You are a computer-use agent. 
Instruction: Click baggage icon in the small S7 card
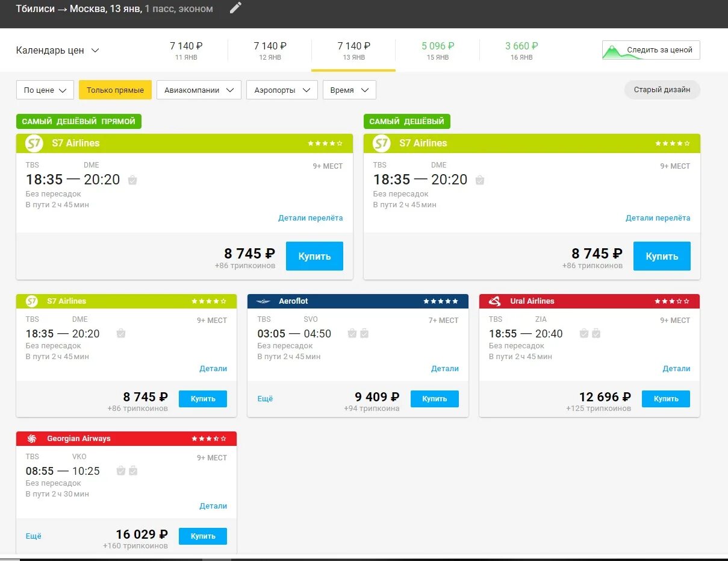(121, 333)
